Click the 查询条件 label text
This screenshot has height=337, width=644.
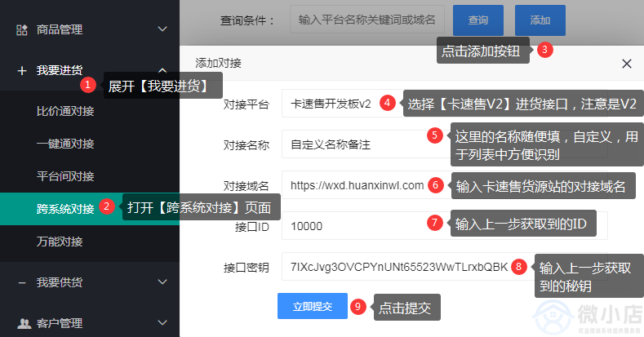pos(247,20)
